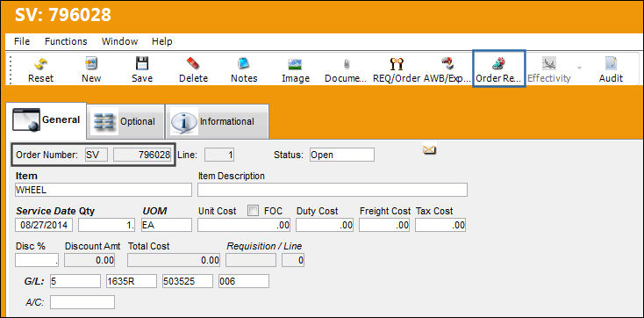Open the File menu
Screen dimensions: 644x318
click(x=22, y=41)
